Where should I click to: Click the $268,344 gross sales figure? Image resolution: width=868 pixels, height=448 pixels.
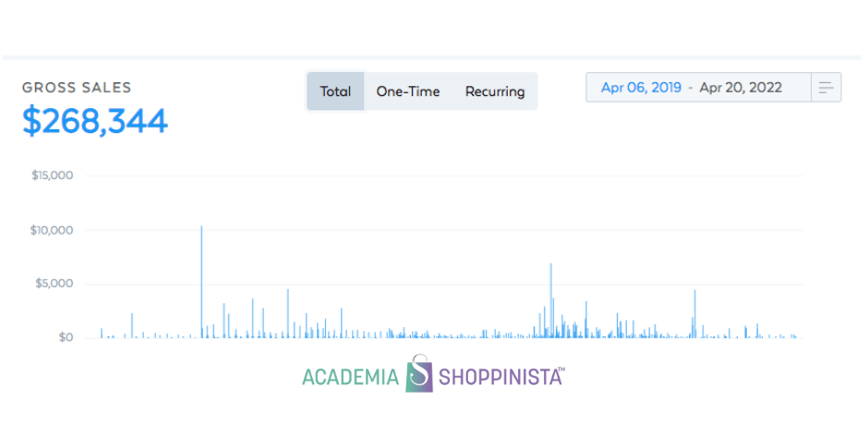[95, 121]
